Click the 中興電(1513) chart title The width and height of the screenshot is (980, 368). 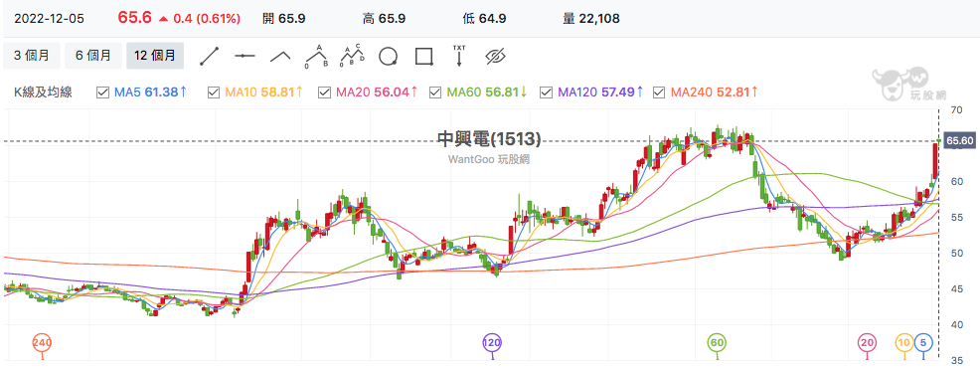coord(489,138)
